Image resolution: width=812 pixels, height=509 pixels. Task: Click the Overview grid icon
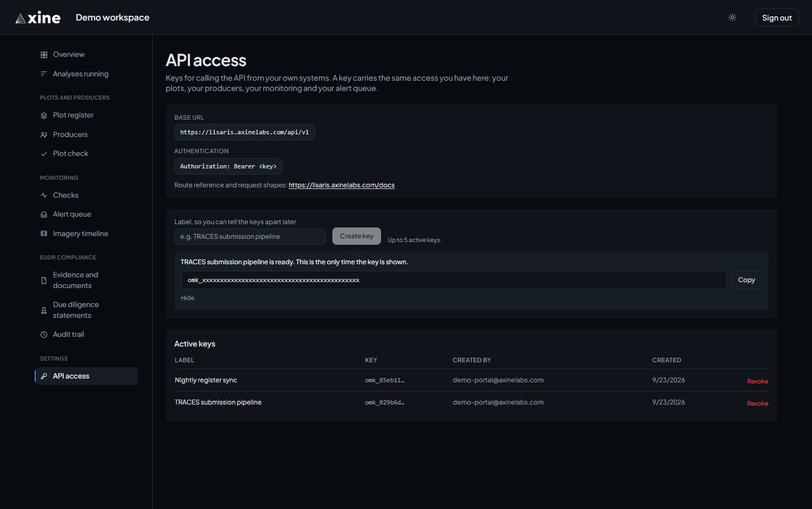click(x=44, y=55)
